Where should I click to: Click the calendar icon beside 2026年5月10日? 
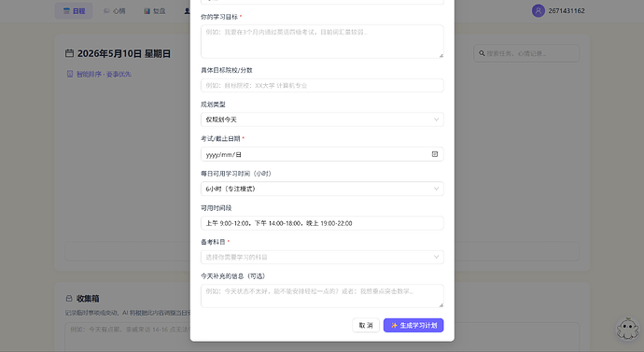pyautogui.click(x=69, y=53)
